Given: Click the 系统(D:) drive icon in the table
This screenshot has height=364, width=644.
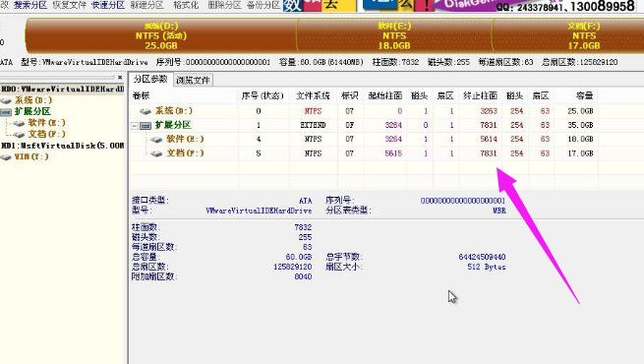Looking at the screenshot, I should click(x=146, y=111).
